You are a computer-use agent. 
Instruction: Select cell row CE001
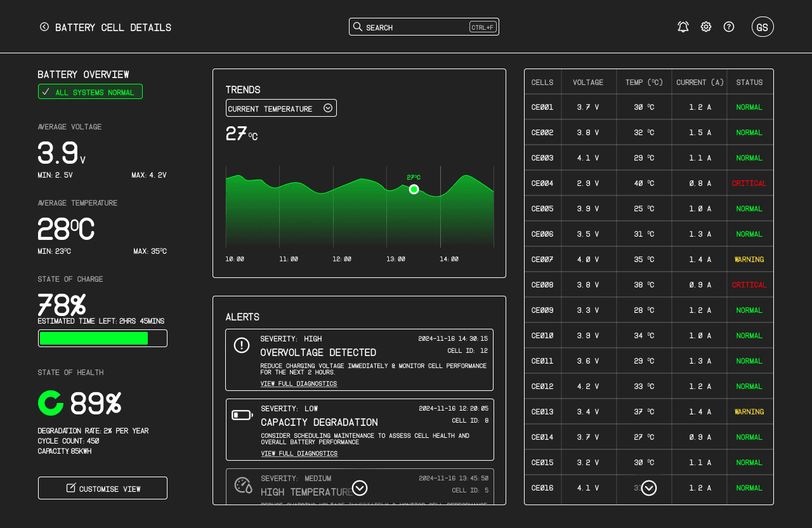pyautogui.click(x=649, y=107)
